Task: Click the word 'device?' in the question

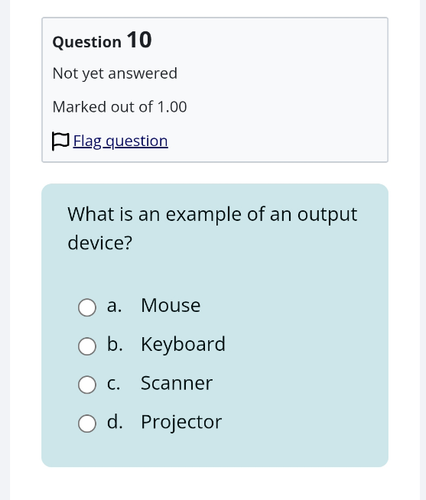Action: pos(100,243)
